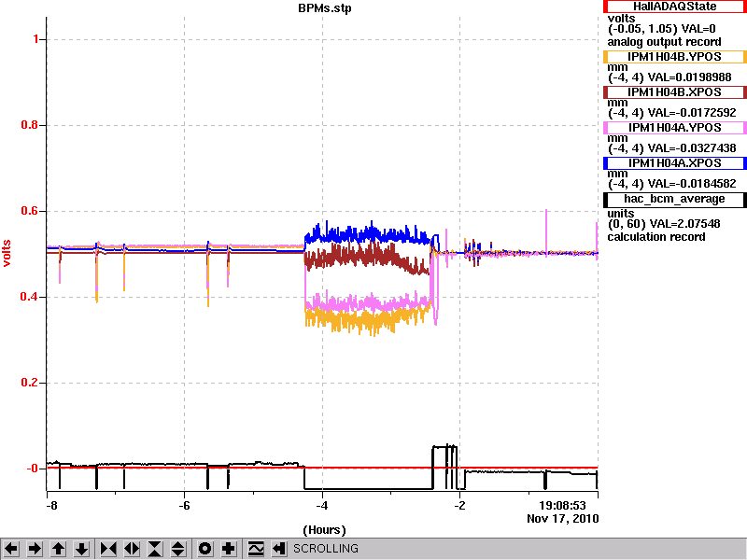Click the VAL=0.0198988 readout
Image resolution: width=747 pixels, height=560 pixels.
click(690, 77)
